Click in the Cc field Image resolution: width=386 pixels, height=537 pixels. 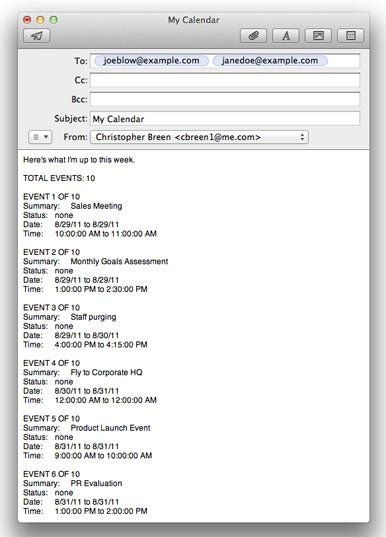tap(225, 80)
